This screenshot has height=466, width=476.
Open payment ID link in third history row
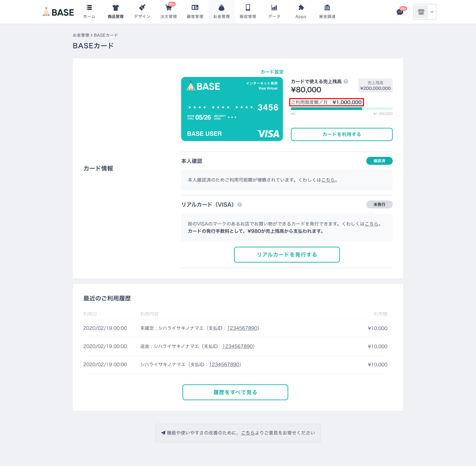[x=224, y=364]
